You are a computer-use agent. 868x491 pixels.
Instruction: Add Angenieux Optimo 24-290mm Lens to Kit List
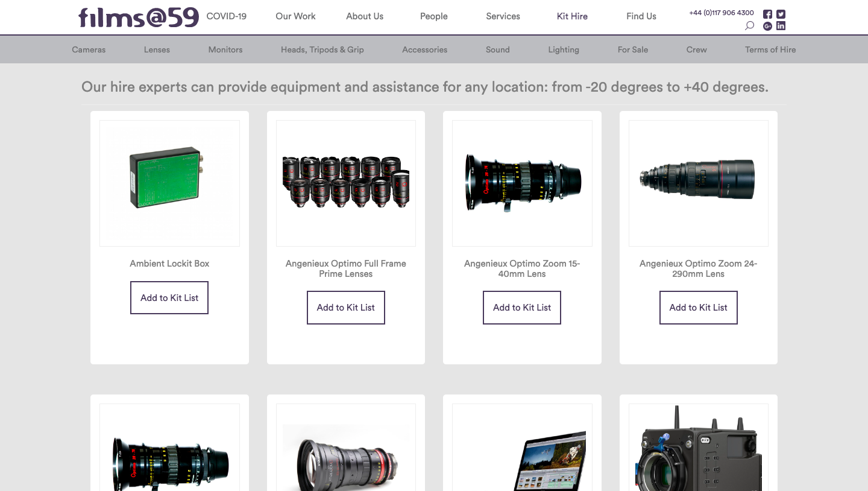pos(699,308)
